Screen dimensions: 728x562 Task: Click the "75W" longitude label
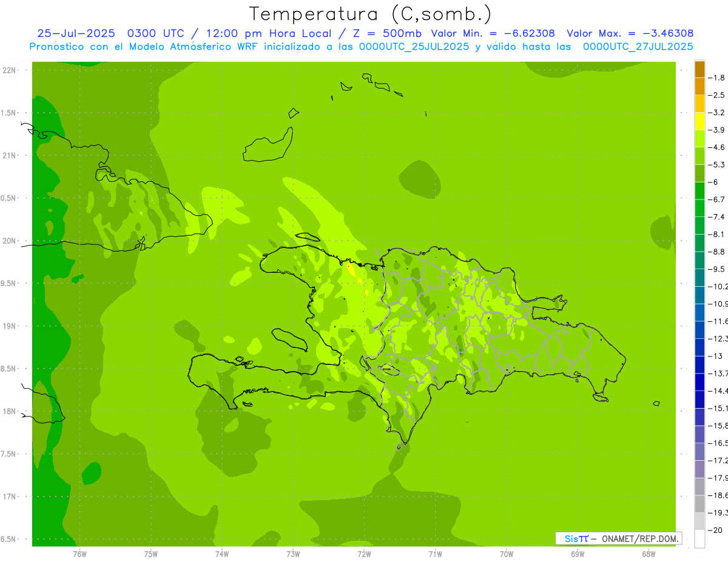point(151,554)
